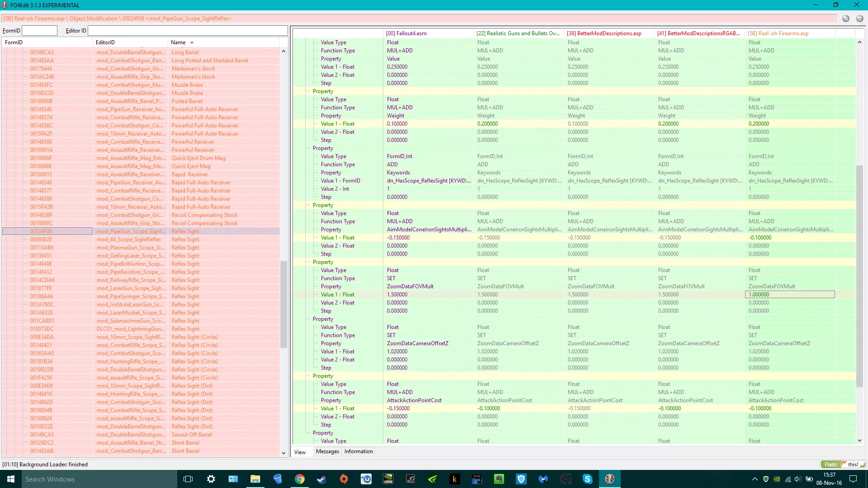Click the Flattr this button
This screenshot has width=868, height=488.
click(x=843, y=465)
